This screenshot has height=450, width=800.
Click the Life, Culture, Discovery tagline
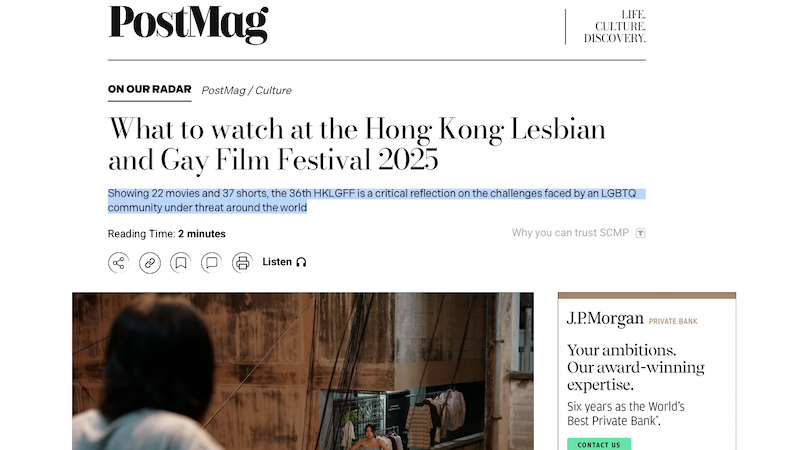[615, 27]
